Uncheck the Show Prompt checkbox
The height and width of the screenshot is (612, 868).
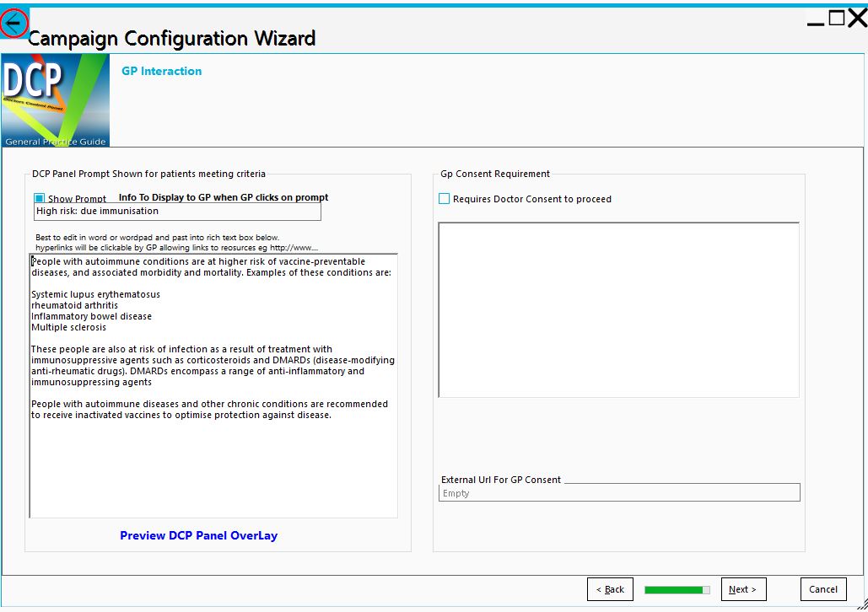[x=40, y=199]
